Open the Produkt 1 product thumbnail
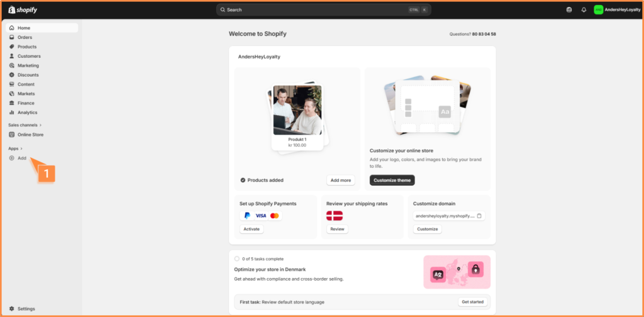The image size is (644, 317). click(297, 111)
